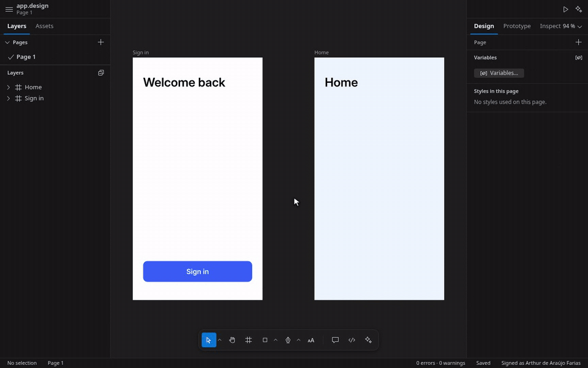Click the 0 errors · 0 warnings status
The width and height of the screenshot is (588, 368).
coord(440,363)
